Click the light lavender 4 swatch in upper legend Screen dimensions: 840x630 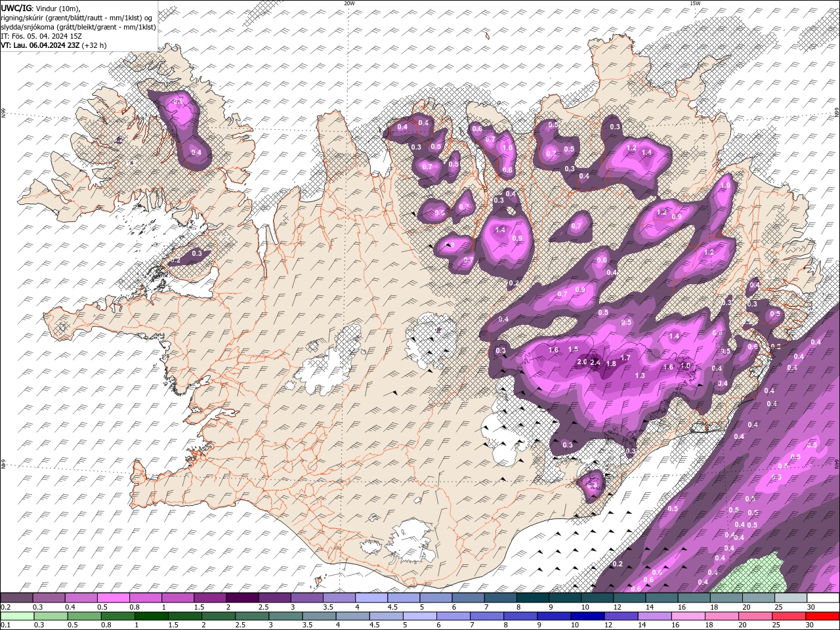[371, 598]
